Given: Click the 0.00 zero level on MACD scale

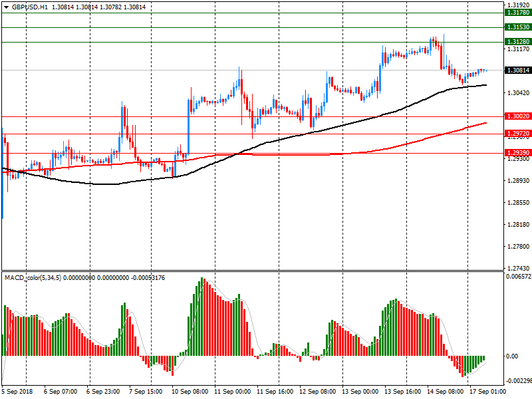Looking at the screenshot, I should [x=512, y=356].
